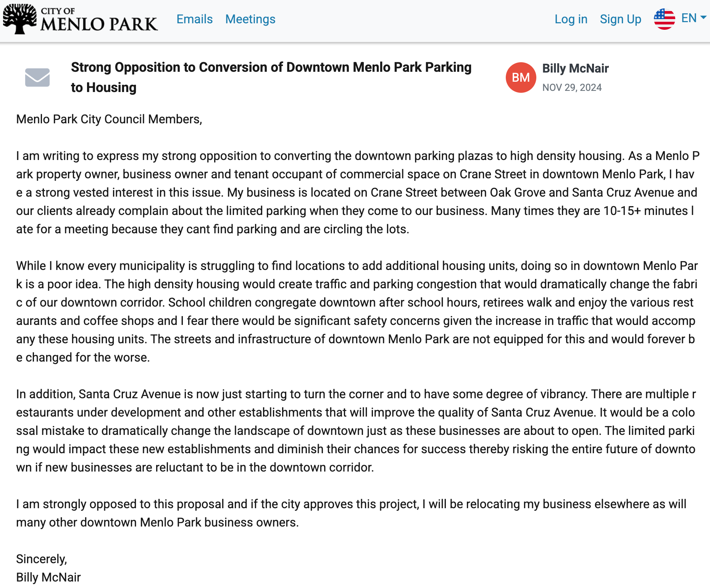Click the red BM avatar circle
The image size is (710, 588).
pos(521,78)
